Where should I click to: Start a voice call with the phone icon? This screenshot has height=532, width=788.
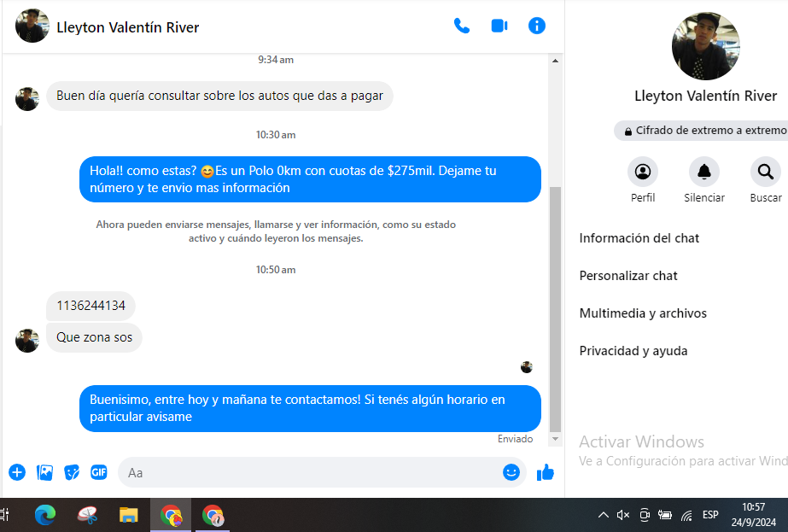click(462, 26)
